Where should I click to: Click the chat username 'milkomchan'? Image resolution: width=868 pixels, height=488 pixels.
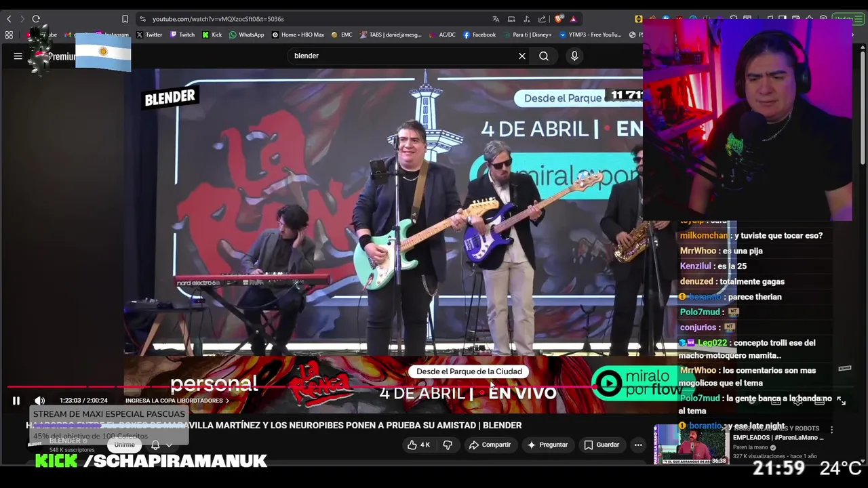coord(704,235)
